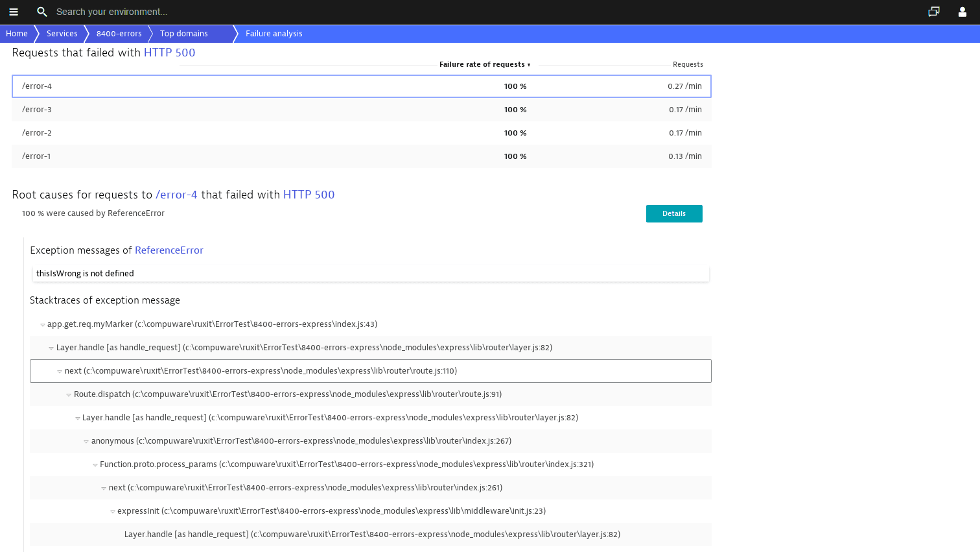Click the 0.27 /min value for /error-4
This screenshot has width=980, height=552.
click(x=684, y=86)
